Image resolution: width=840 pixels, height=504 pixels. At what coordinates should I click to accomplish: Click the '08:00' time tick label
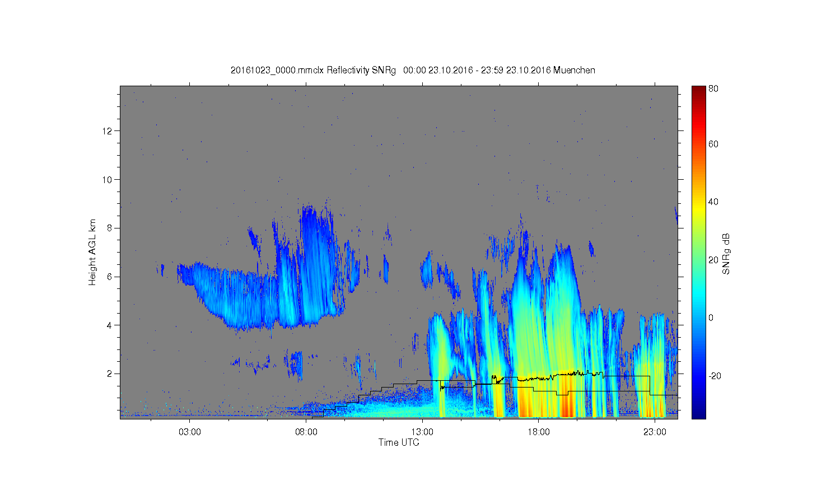point(306,432)
